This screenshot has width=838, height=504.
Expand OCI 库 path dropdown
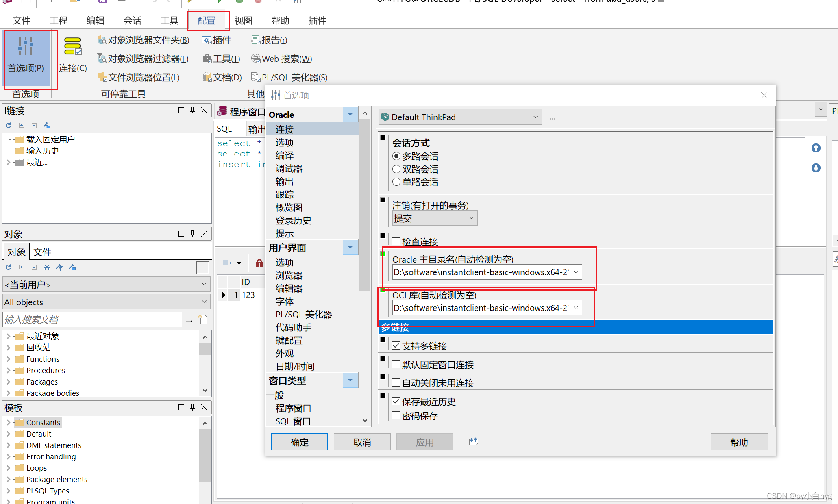(x=575, y=308)
